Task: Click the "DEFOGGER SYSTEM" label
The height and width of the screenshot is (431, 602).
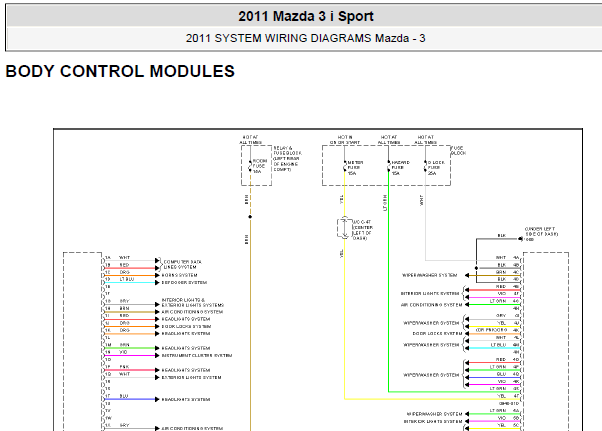Action: [x=184, y=282]
